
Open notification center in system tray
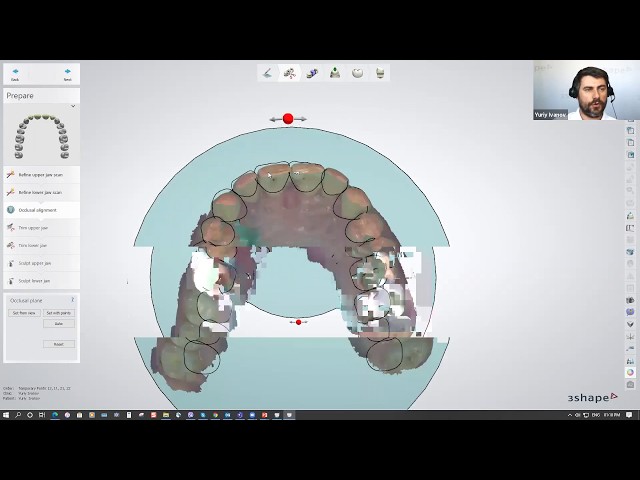[629, 415]
